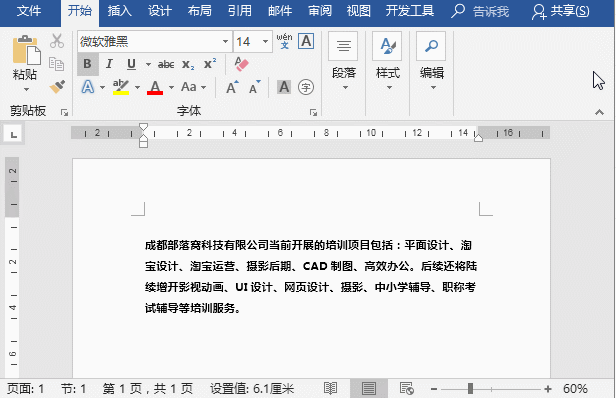Viewport: 616px width, 398px height.
Task: Open Font dialog launcher
Action: pos(313,113)
